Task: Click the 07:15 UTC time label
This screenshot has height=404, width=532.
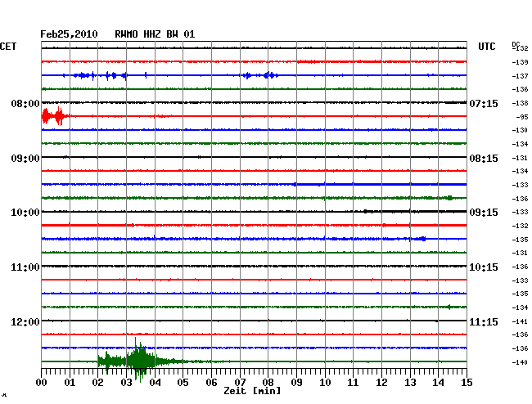Action: [484, 103]
